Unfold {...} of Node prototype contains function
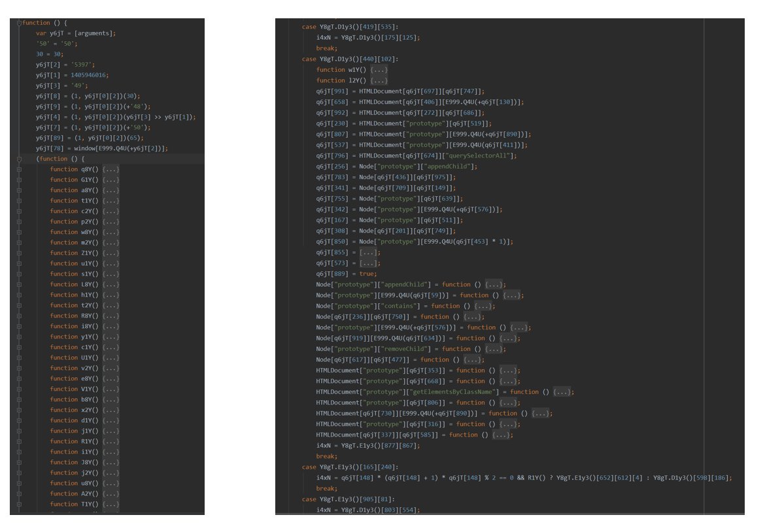 [483, 306]
